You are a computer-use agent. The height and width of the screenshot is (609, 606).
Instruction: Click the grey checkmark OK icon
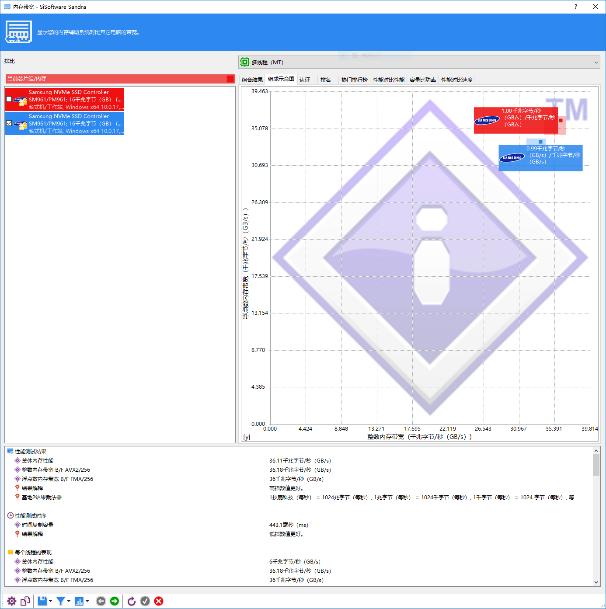pyautogui.click(x=145, y=601)
